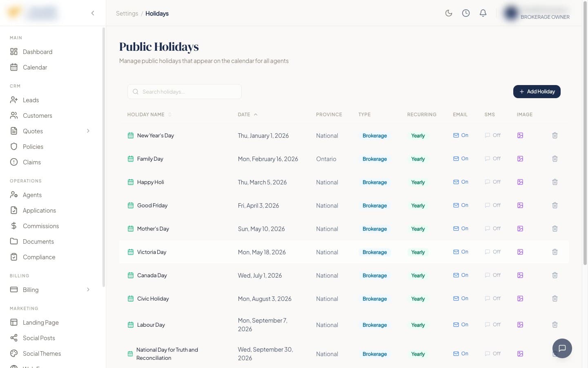
Task: Open image for Mother's Day holiday
Action: coord(520,229)
